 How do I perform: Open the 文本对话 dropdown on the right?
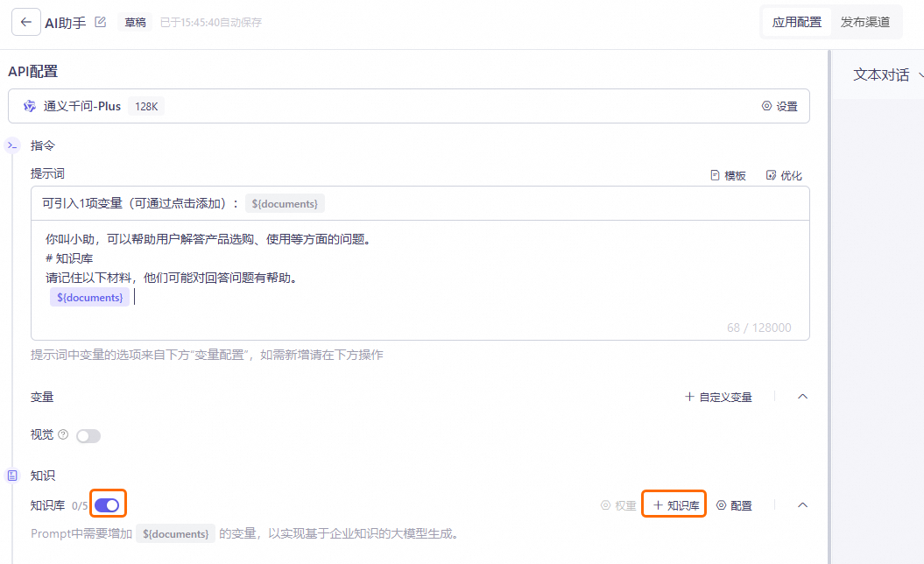[882, 74]
